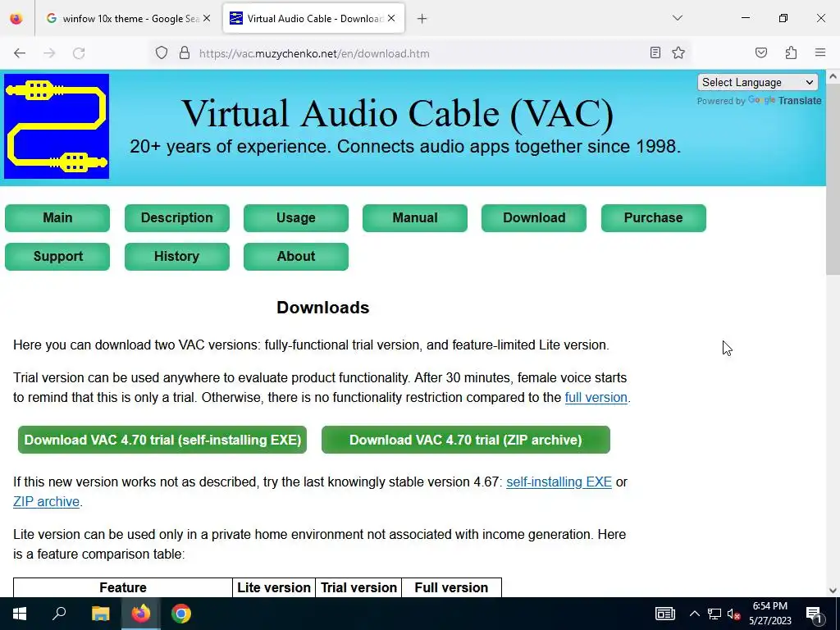
Task: Open the Description page
Action: (177, 218)
